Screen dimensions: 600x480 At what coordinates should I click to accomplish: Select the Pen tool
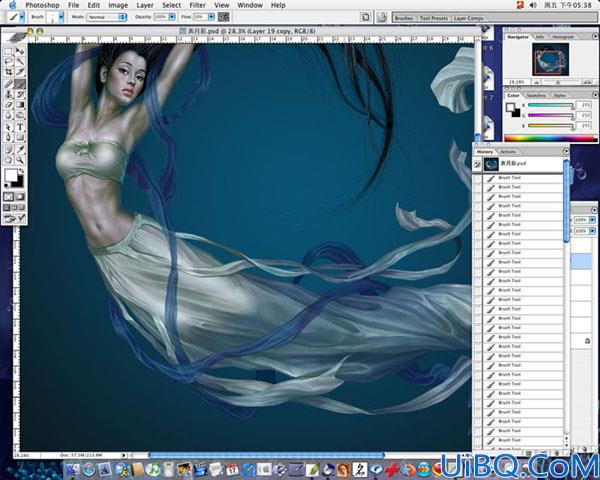point(8,137)
